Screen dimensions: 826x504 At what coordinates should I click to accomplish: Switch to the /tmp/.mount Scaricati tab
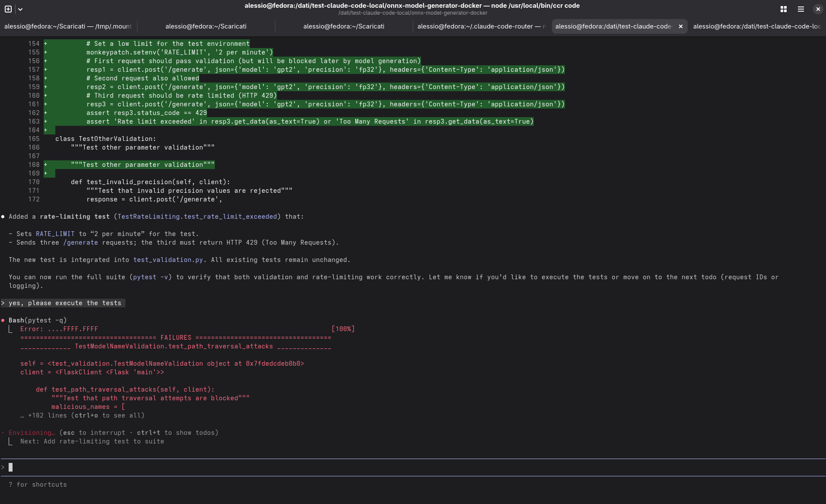[x=68, y=26]
